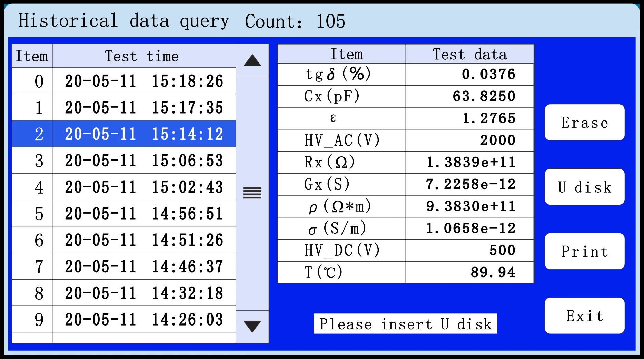The width and height of the screenshot is (644, 359).
Task: Click the Count: 105 indicator
Action: click(295, 21)
